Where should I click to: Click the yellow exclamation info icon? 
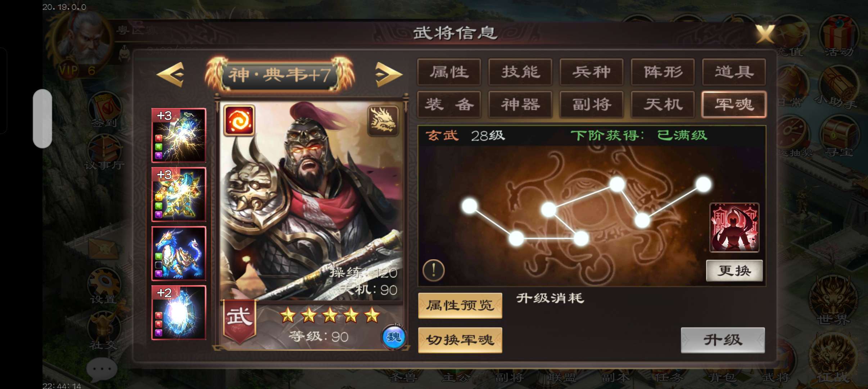(434, 270)
